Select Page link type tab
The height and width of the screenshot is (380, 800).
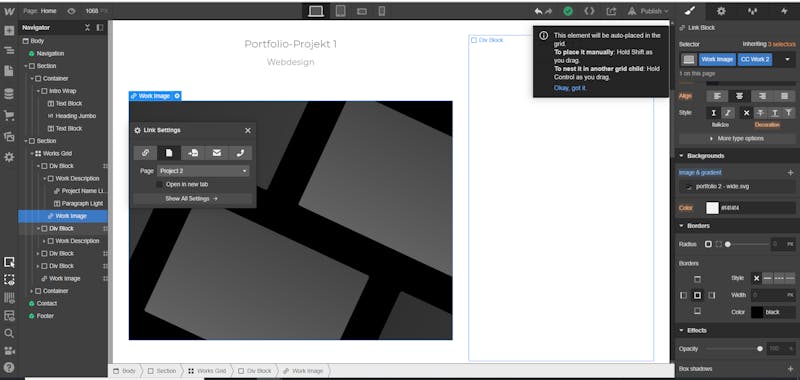(169, 153)
